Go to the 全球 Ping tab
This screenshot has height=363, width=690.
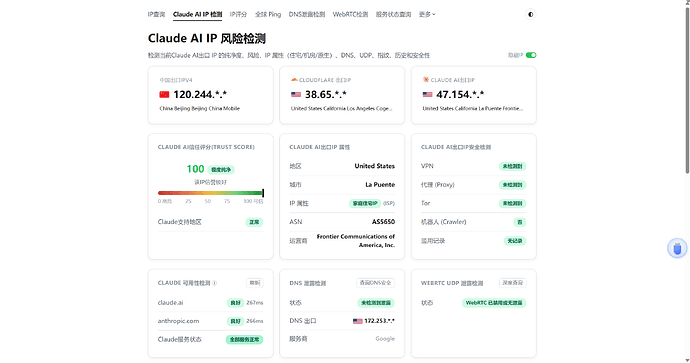point(268,15)
